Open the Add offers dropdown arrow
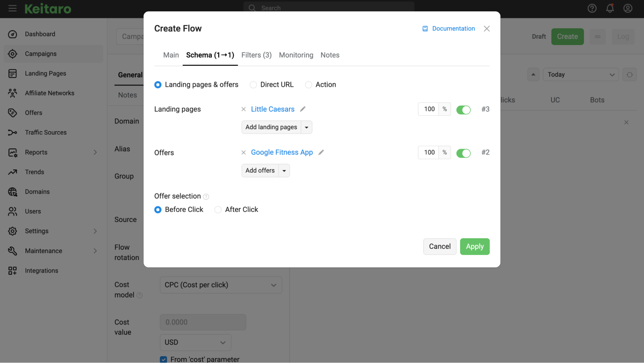This screenshot has height=363, width=644. (x=284, y=171)
